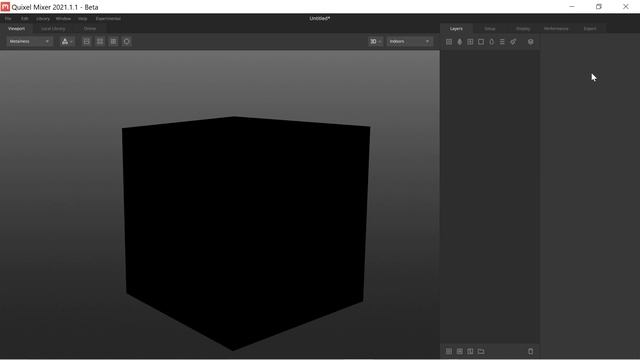Minimize the Quixel Mixer window

click(x=572, y=7)
